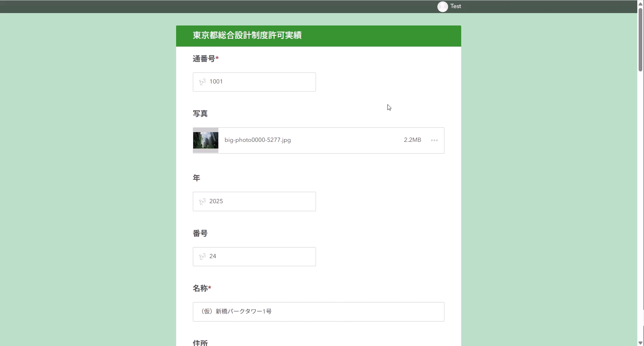Click the 住所 field label
Image resolution: width=644 pixels, height=346 pixels.
pos(200,343)
